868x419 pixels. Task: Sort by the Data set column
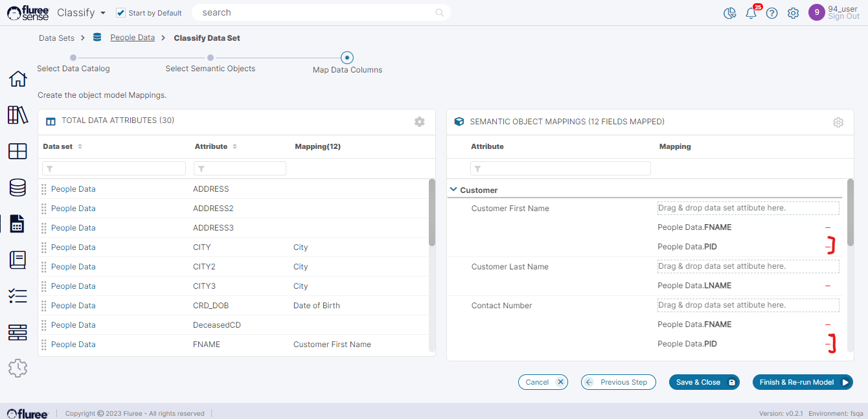click(80, 146)
